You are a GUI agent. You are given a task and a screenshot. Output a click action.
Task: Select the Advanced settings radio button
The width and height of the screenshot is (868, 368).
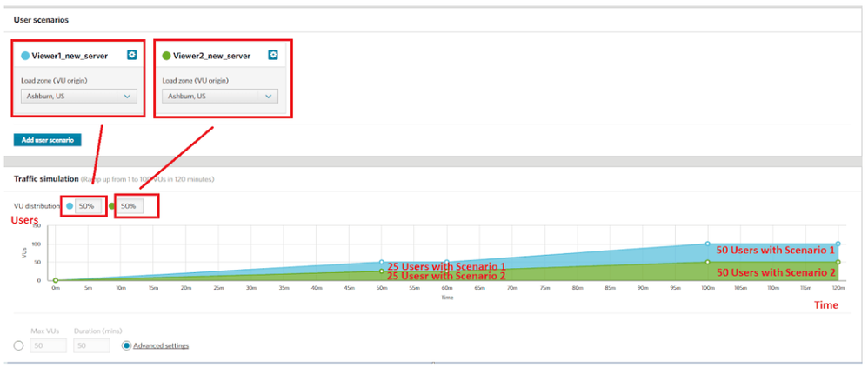127,345
